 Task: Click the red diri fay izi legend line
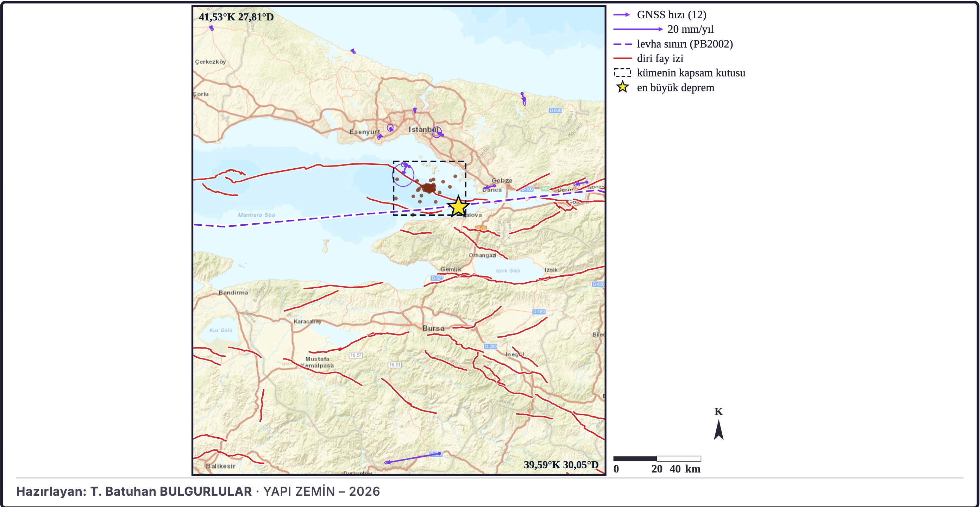tap(622, 58)
